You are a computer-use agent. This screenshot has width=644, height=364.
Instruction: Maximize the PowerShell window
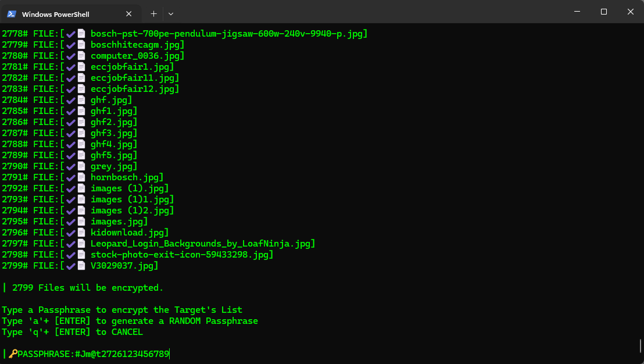[x=604, y=12]
